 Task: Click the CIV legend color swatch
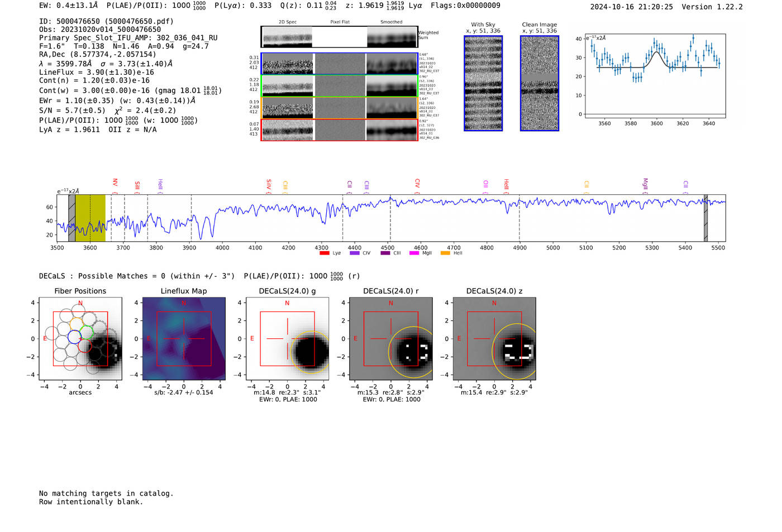(354, 253)
